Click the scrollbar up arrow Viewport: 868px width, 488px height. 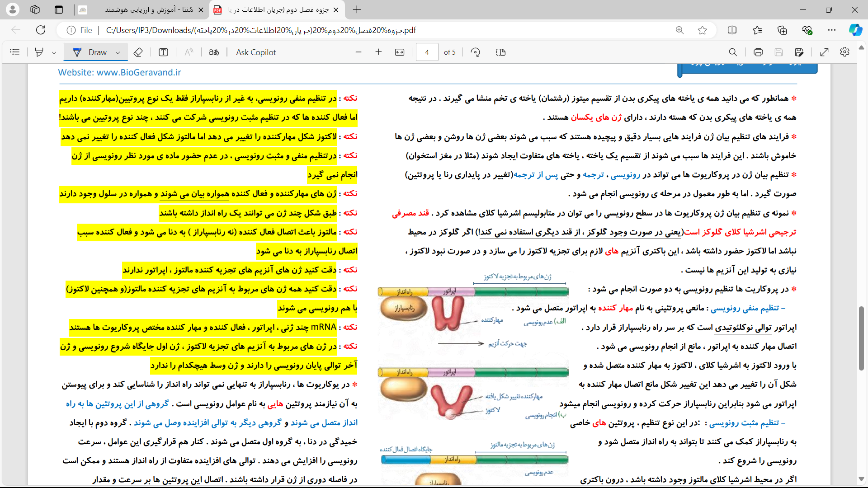[x=861, y=48]
